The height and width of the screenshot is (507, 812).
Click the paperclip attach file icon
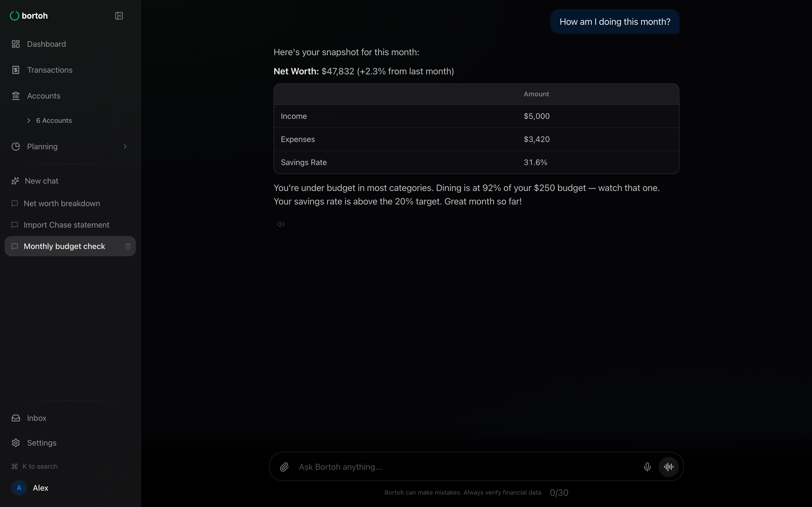coord(284,467)
